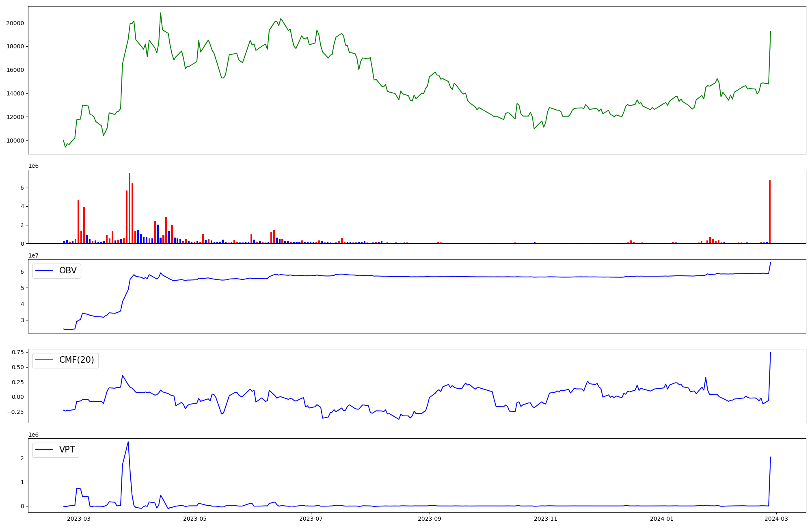Click the highest VPT spike in late March 2023
812x528 pixels.
click(128, 442)
